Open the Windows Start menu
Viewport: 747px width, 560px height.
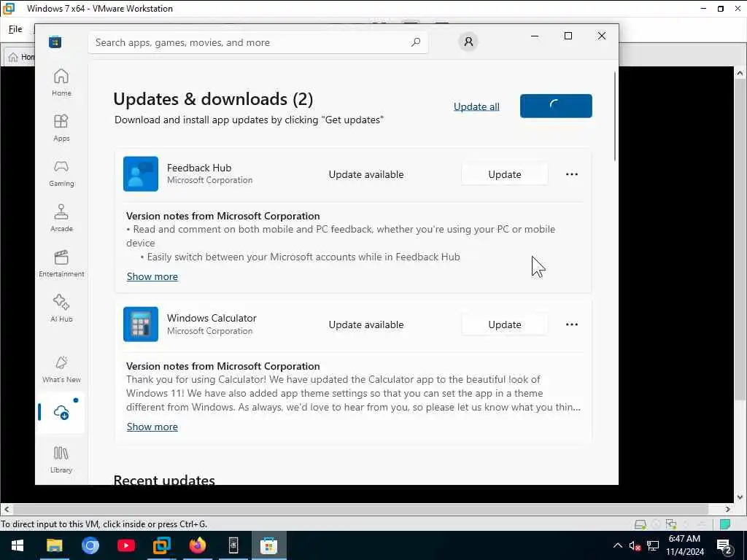point(18,545)
